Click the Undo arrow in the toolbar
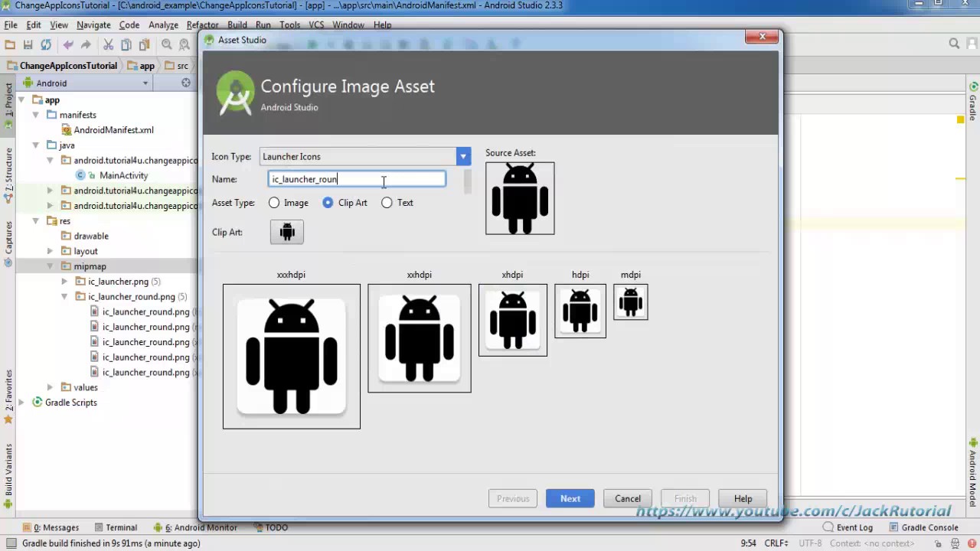Screen dimensions: 980x551 [x=67, y=44]
